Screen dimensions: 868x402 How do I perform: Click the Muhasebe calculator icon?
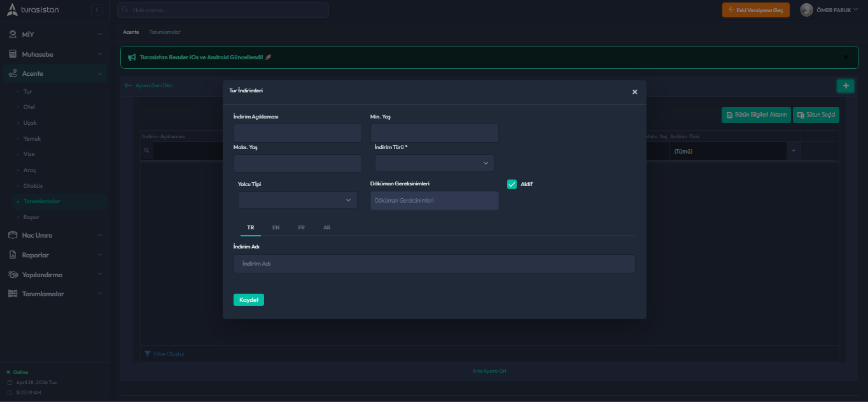click(x=12, y=54)
